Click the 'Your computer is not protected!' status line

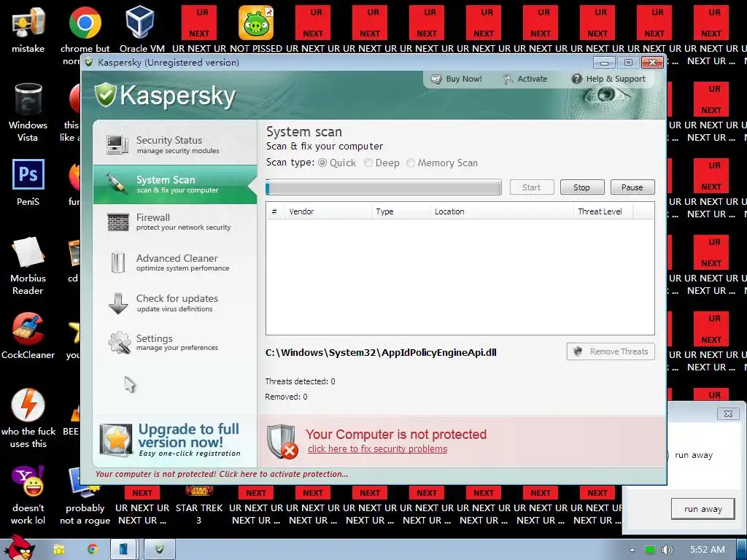pyautogui.click(x=222, y=474)
